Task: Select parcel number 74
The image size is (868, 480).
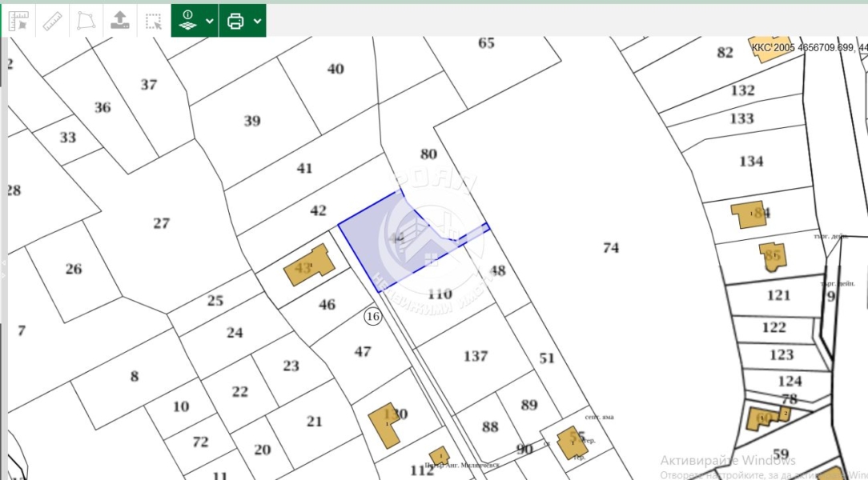Action: (x=611, y=248)
